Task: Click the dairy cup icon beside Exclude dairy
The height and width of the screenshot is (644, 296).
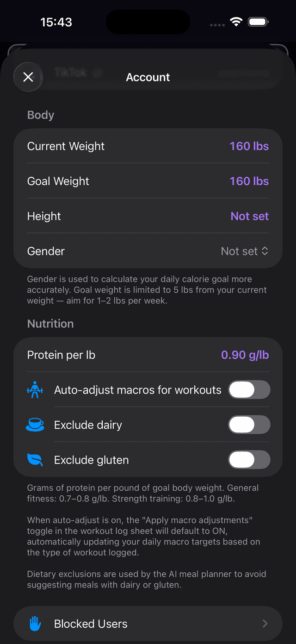Action: tap(36, 425)
